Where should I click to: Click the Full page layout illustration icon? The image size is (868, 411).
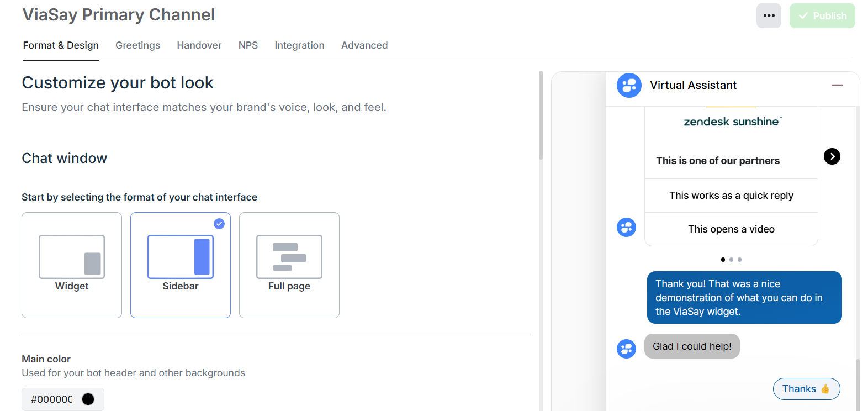point(289,257)
